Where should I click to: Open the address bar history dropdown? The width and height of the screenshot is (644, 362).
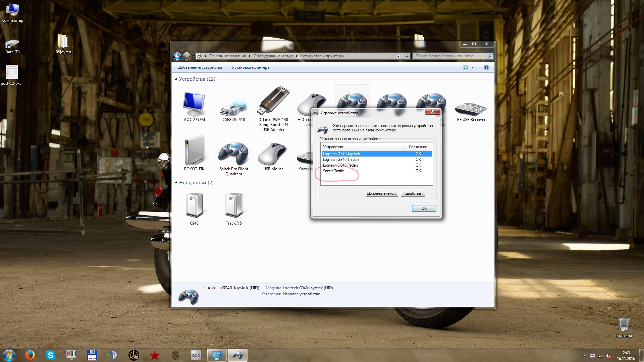coord(398,56)
